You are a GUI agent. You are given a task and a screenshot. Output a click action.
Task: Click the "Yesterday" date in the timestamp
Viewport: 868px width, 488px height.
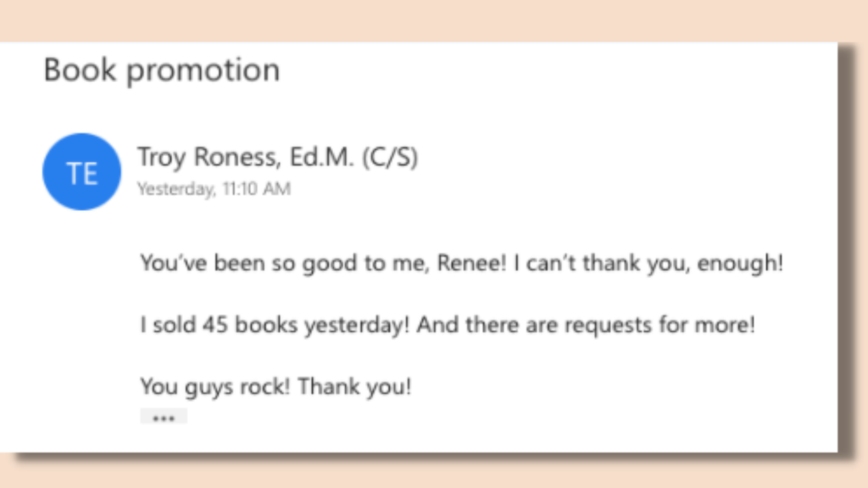[x=175, y=190]
